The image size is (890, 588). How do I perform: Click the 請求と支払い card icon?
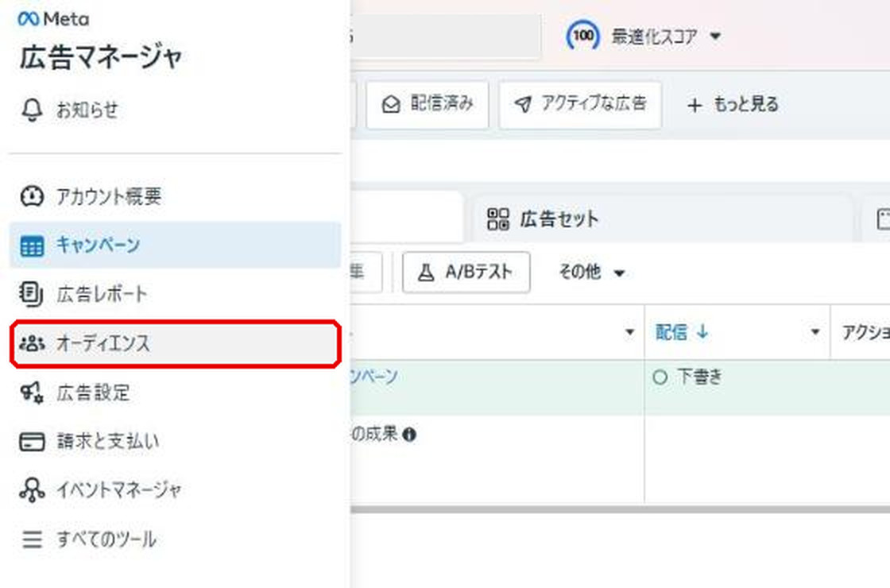32,442
